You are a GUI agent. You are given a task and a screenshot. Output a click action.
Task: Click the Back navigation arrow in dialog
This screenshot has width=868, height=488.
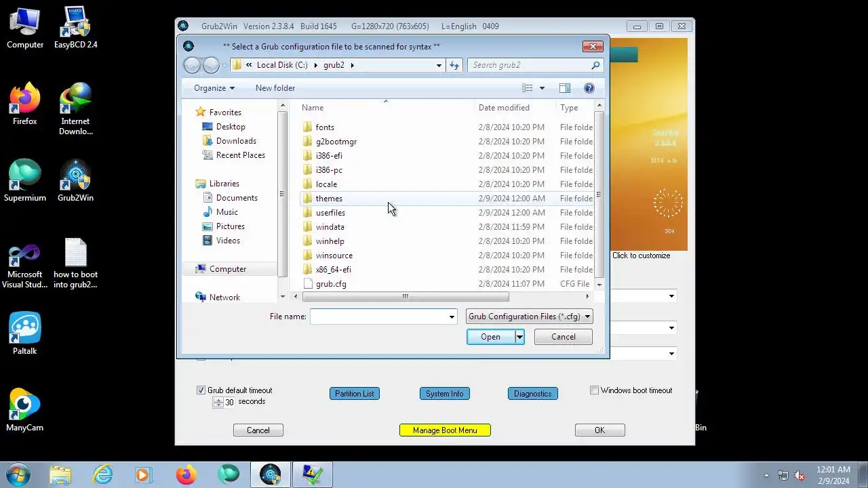192,65
